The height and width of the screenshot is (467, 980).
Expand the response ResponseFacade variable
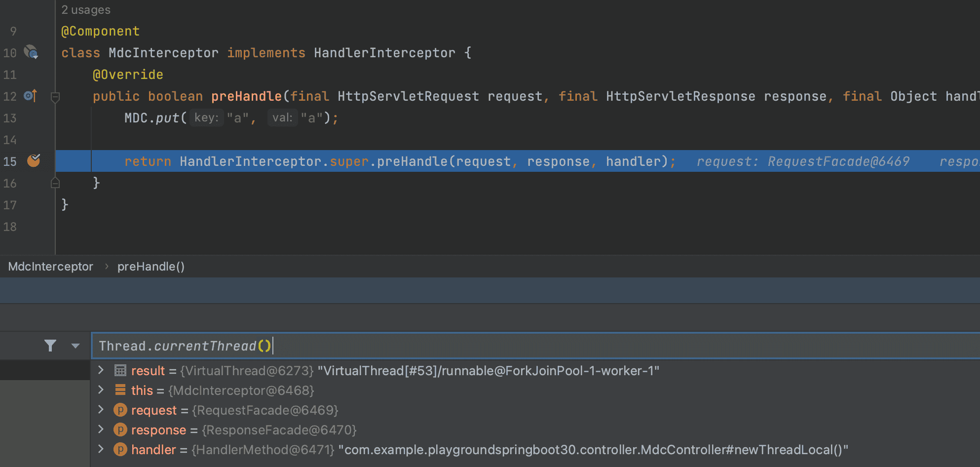click(x=101, y=429)
